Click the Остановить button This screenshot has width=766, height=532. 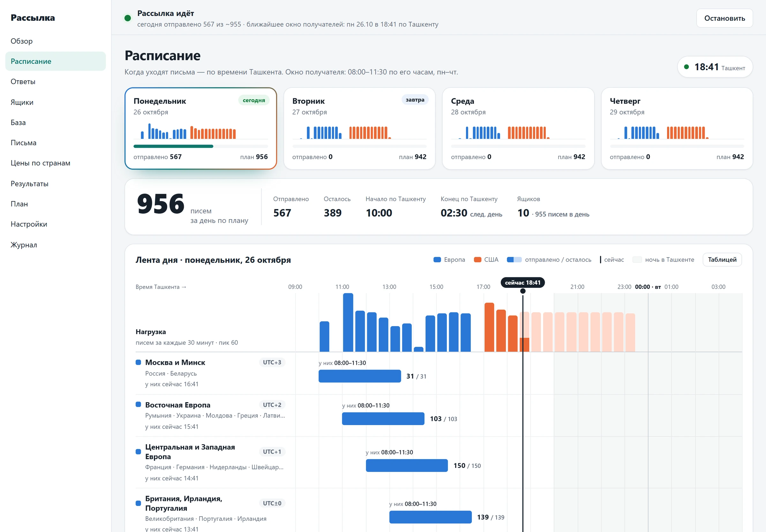pos(724,18)
